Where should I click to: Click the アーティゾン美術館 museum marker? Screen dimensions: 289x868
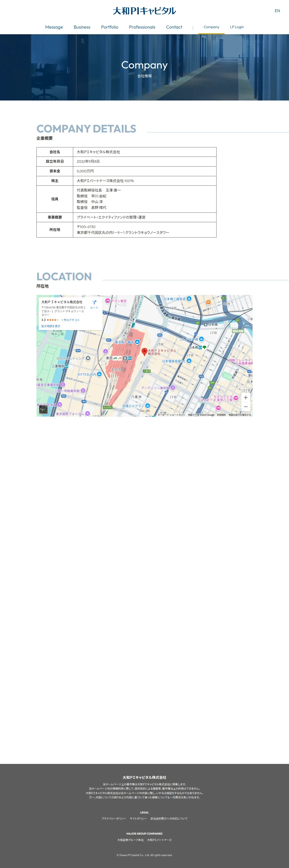(173, 388)
